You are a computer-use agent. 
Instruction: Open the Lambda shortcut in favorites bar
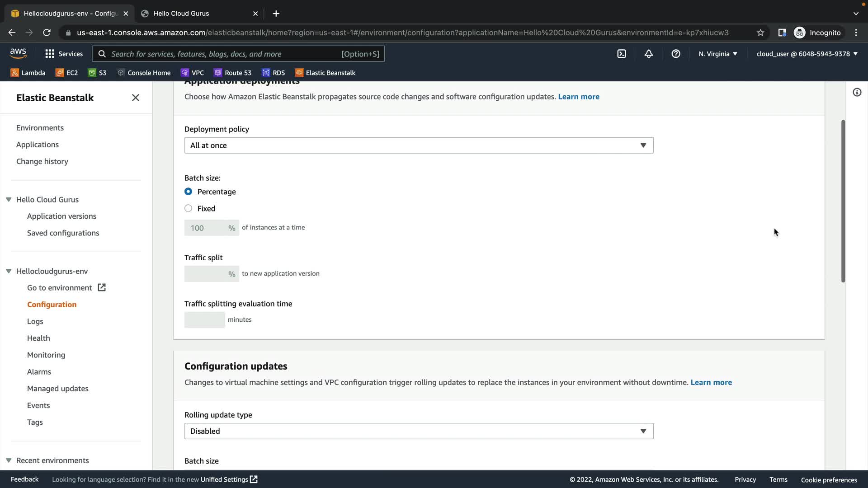pos(28,73)
